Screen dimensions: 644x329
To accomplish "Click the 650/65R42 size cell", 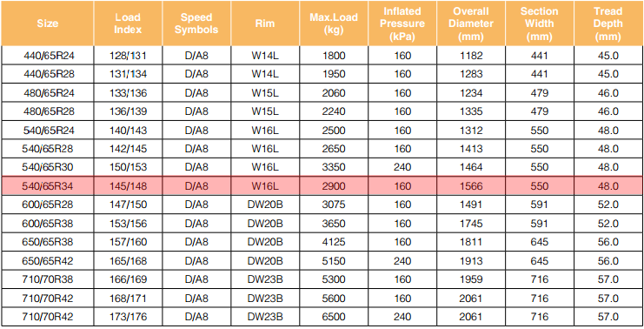I will click(x=47, y=261).
